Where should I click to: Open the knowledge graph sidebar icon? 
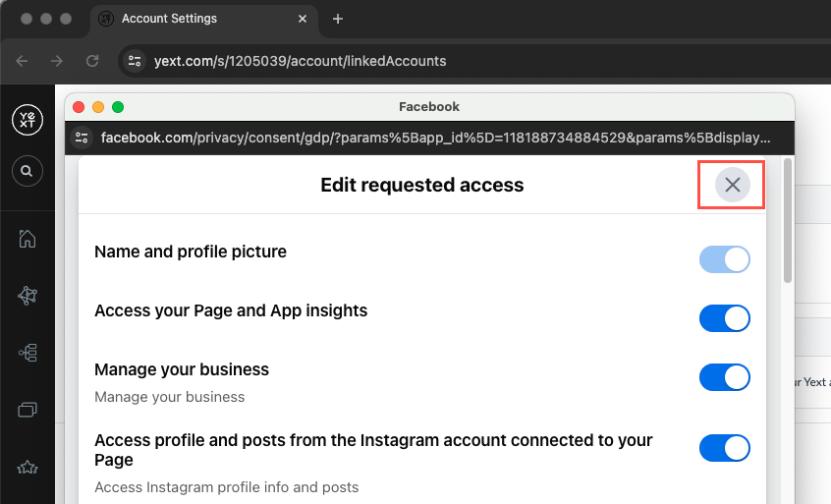point(27,295)
